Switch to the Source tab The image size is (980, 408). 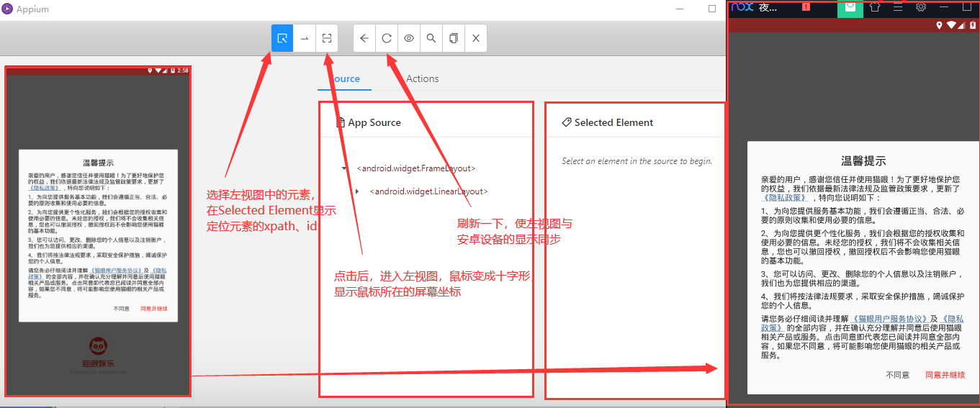click(344, 79)
